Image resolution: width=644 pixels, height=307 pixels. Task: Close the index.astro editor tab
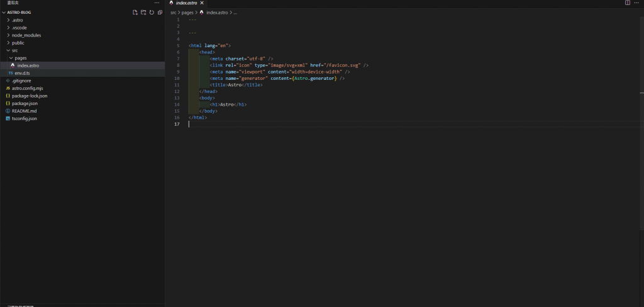click(x=202, y=3)
